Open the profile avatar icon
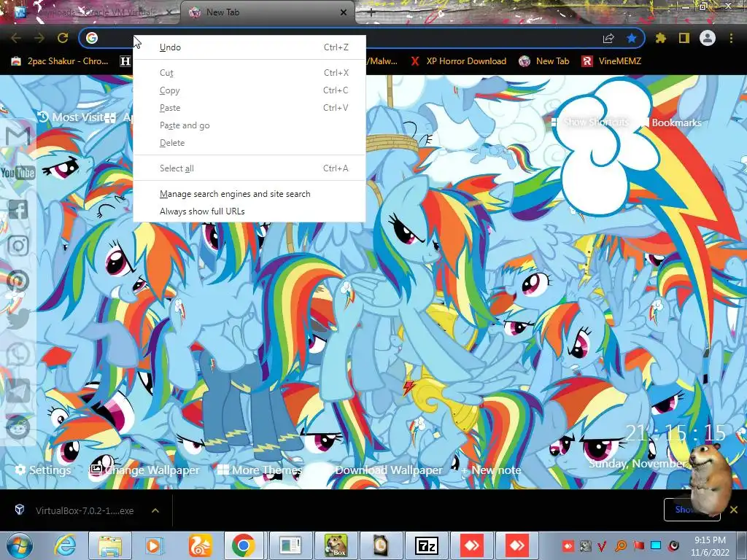This screenshot has height=560, width=747. pos(708,38)
